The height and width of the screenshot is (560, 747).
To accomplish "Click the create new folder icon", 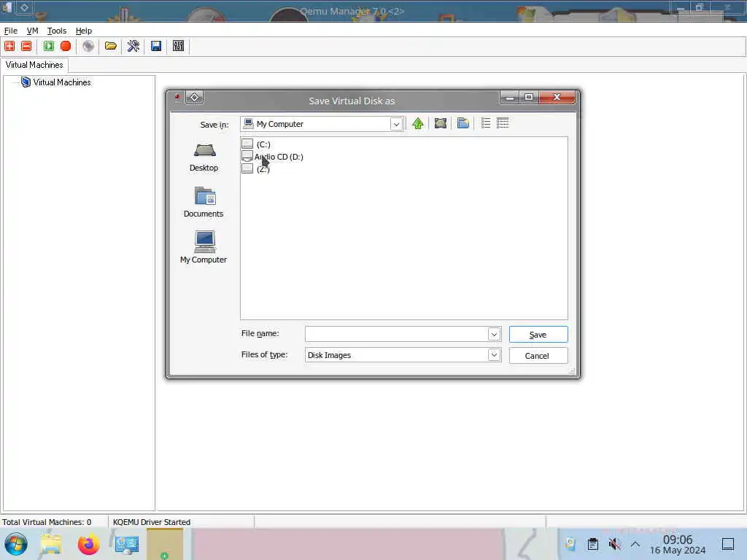I will click(463, 124).
